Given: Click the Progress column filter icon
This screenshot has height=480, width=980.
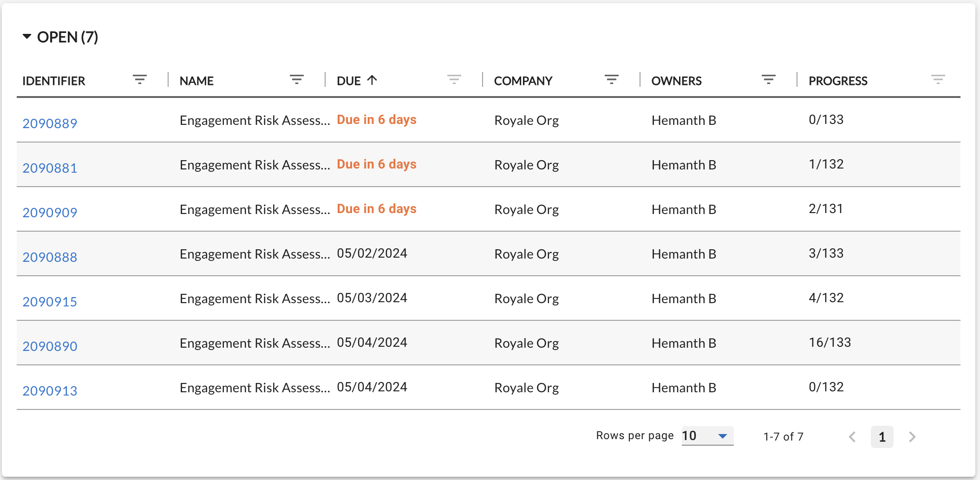Looking at the screenshot, I should pos(938,80).
